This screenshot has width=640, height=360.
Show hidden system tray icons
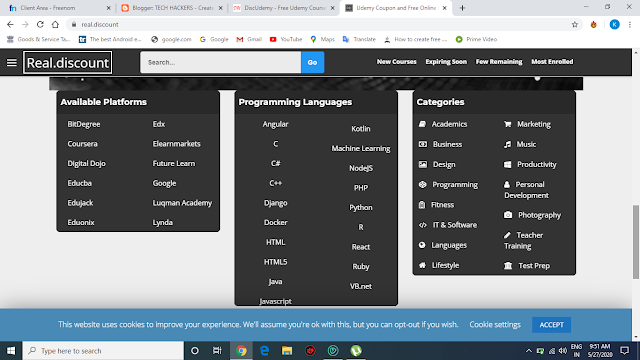(529, 351)
